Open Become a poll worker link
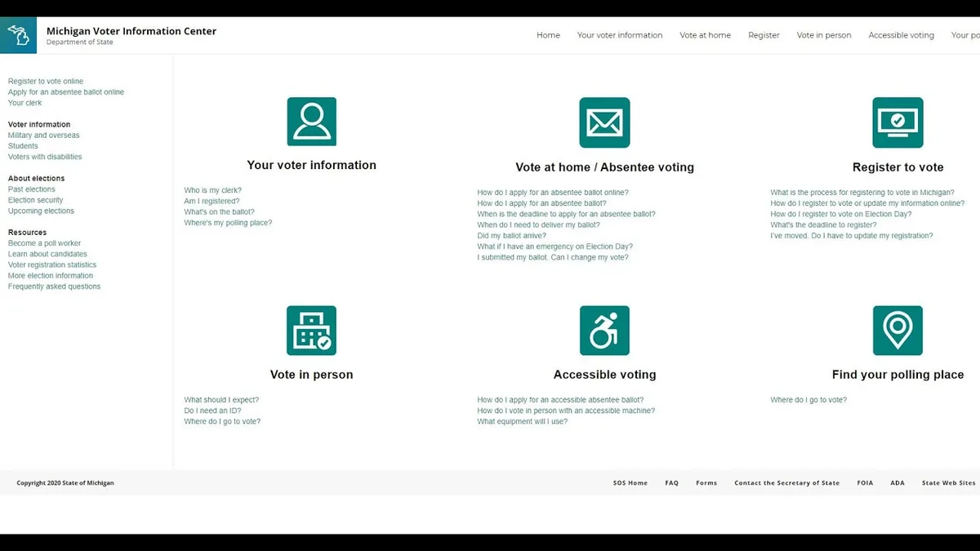Image resolution: width=980 pixels, height=551 pixels. pyautogui.click(x=44, y=243)
